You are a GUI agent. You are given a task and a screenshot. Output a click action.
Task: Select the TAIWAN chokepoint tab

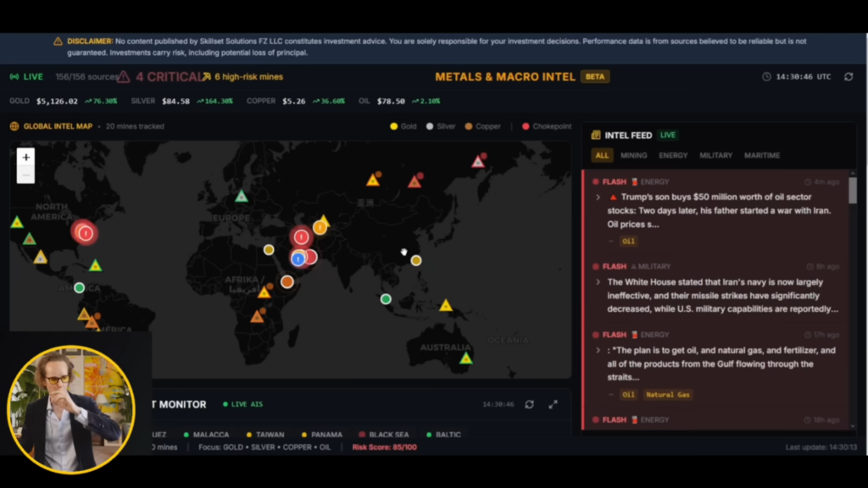[x=265, y=435]
